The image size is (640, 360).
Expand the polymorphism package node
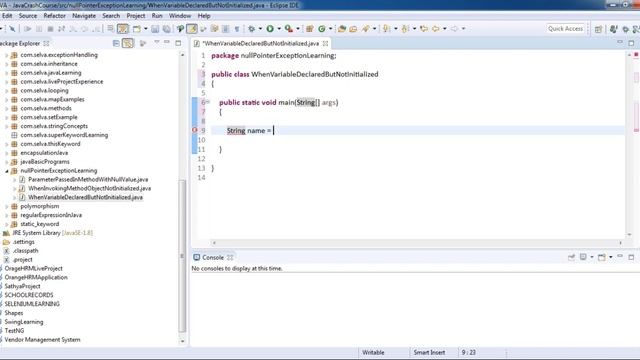[6, 206]
